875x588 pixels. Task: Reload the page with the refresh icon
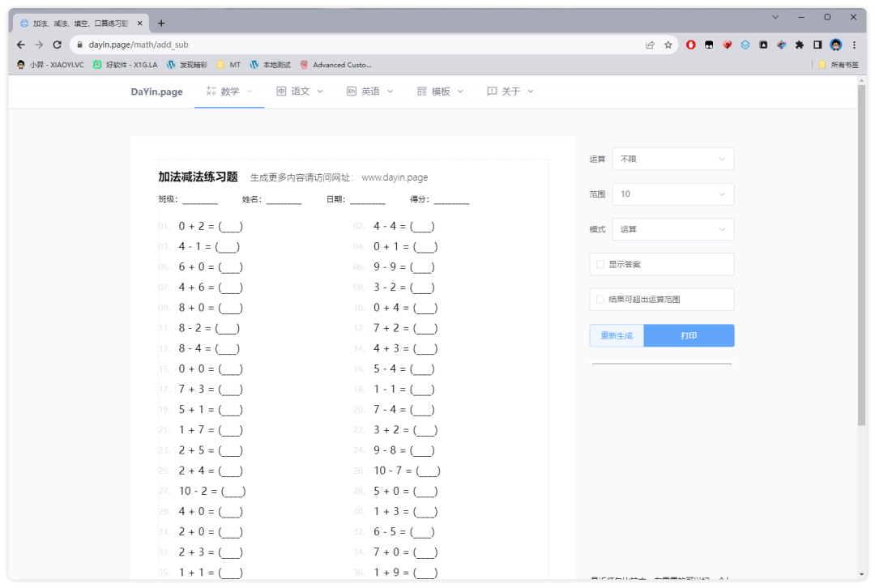click(57, 45)
